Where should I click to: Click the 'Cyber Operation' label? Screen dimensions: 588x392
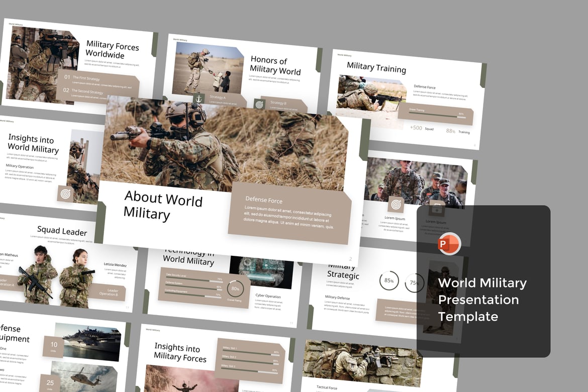268,296
